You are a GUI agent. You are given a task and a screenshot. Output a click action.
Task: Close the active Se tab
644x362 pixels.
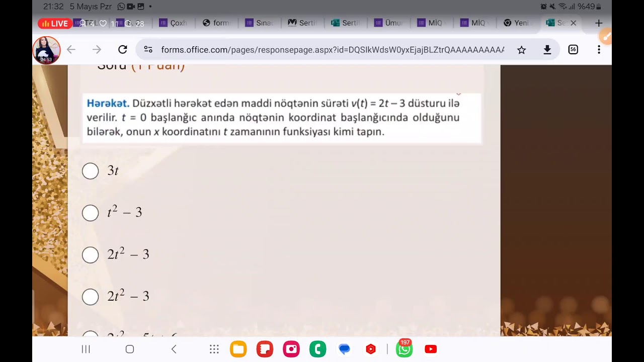pyautogui.click(x=573, y=23)
